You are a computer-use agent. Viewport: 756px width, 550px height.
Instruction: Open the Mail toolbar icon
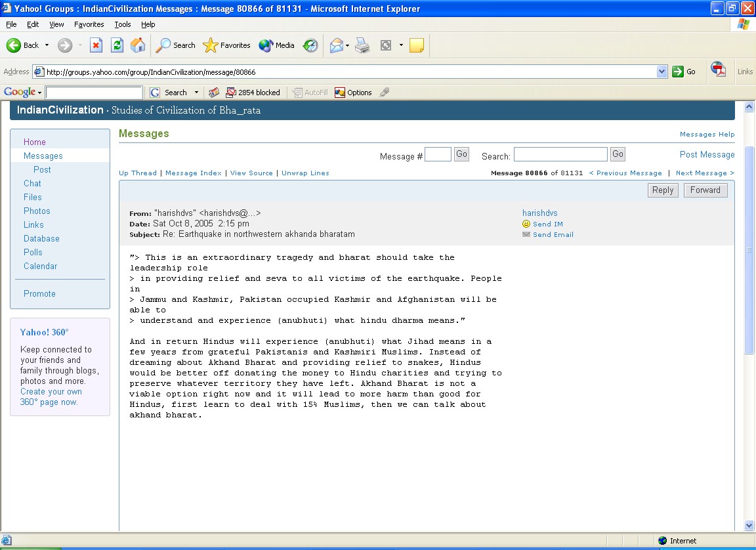pos(337,45)
